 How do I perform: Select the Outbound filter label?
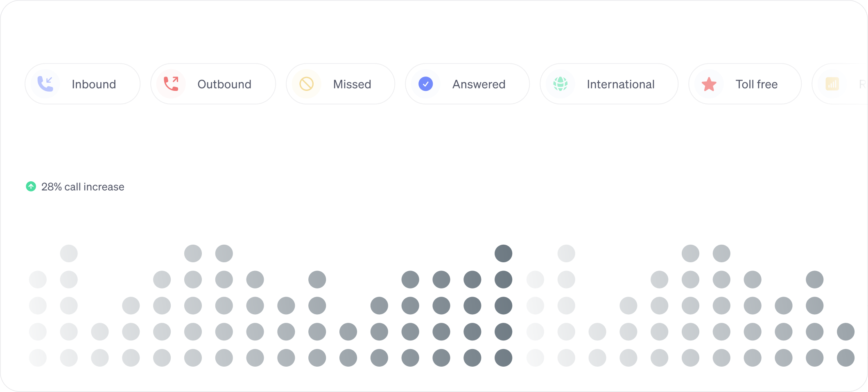(224, 84)
